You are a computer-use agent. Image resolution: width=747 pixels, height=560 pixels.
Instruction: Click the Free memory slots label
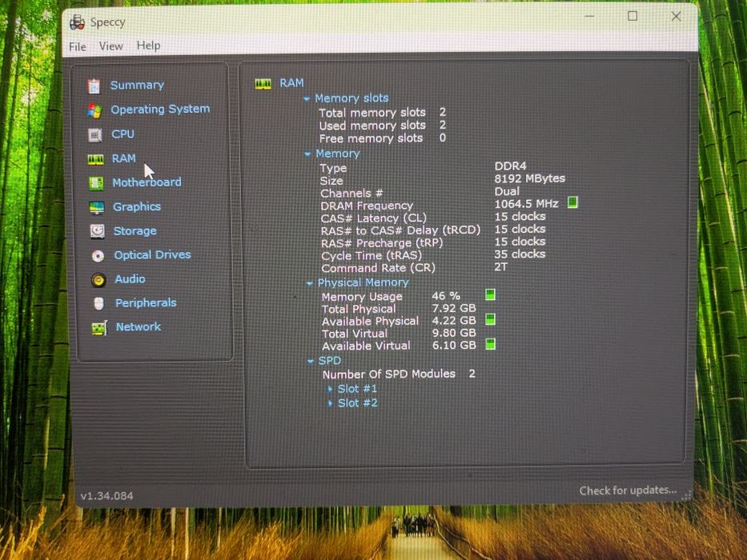tap(371, 138)
